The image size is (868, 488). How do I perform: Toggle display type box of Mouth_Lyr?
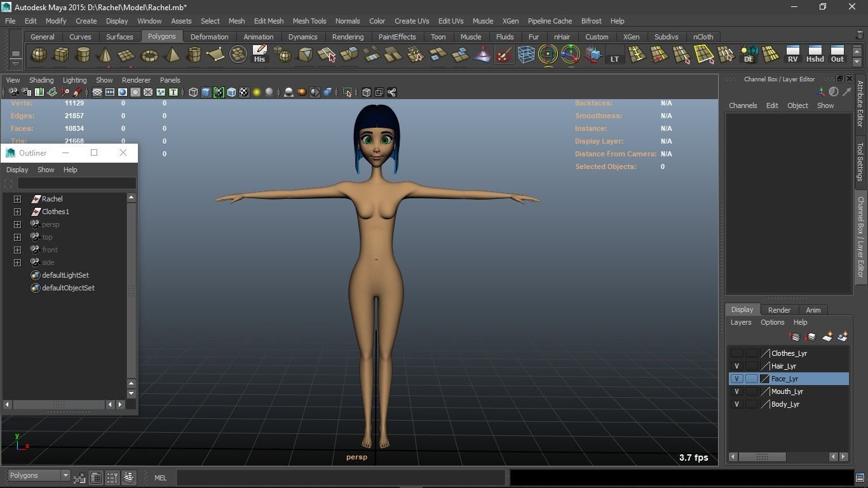752,391
